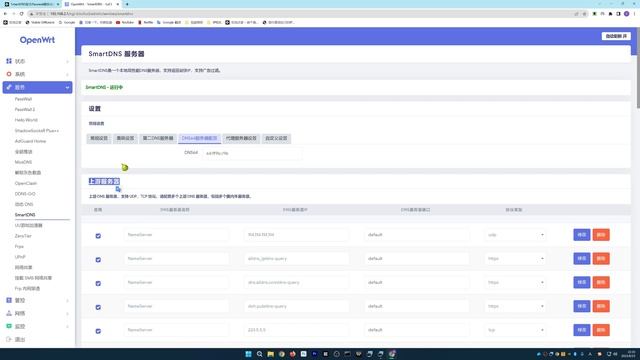Delete the doh.pub server with red button
640x360 pixels.
(601, 306)
